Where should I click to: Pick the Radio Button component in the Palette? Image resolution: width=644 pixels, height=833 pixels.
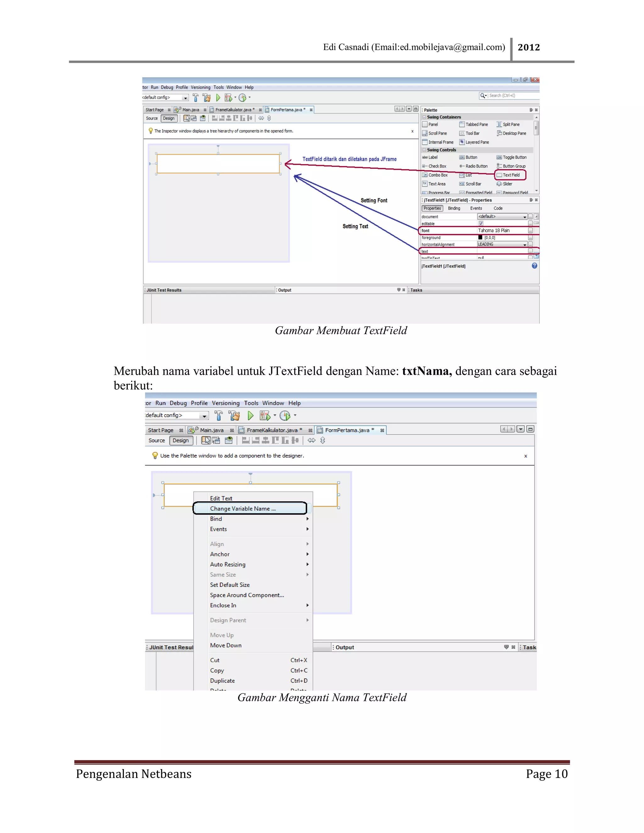pyautogui.click(x=474, y=166)
